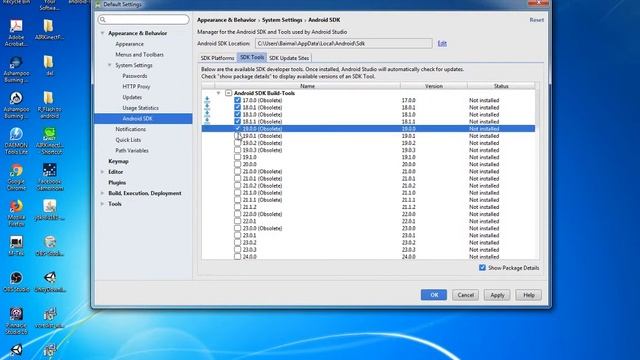Image resolution: width=640 pixels, height=360 pixels.
Task: Open Pinnacle Studio desktop icon
Action: tap(16, 320)
